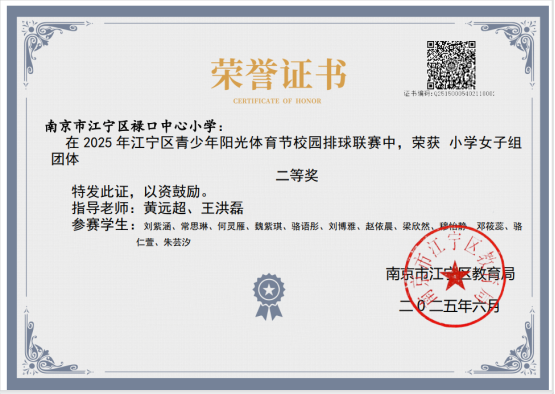This screenshot has width=555, height=394.
Task: Click the teacher name 王洪磊
Action: [x=222, y=208]
